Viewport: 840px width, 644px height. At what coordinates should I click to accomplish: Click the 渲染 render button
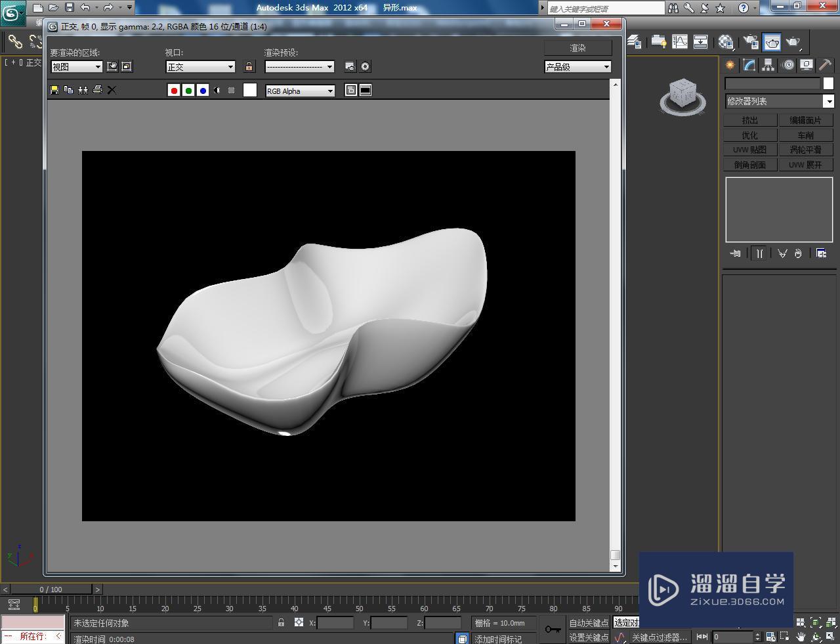click(577, 47)
